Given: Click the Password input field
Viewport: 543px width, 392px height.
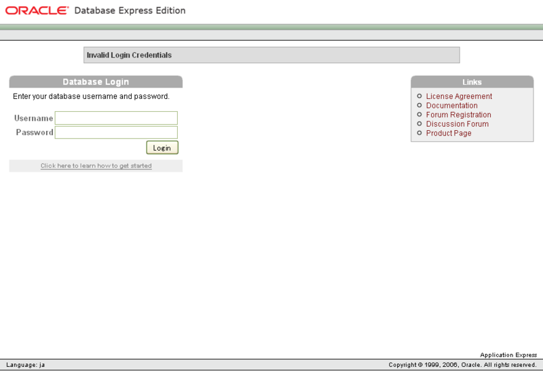Looking at the screenshot, I should (116, 132).
